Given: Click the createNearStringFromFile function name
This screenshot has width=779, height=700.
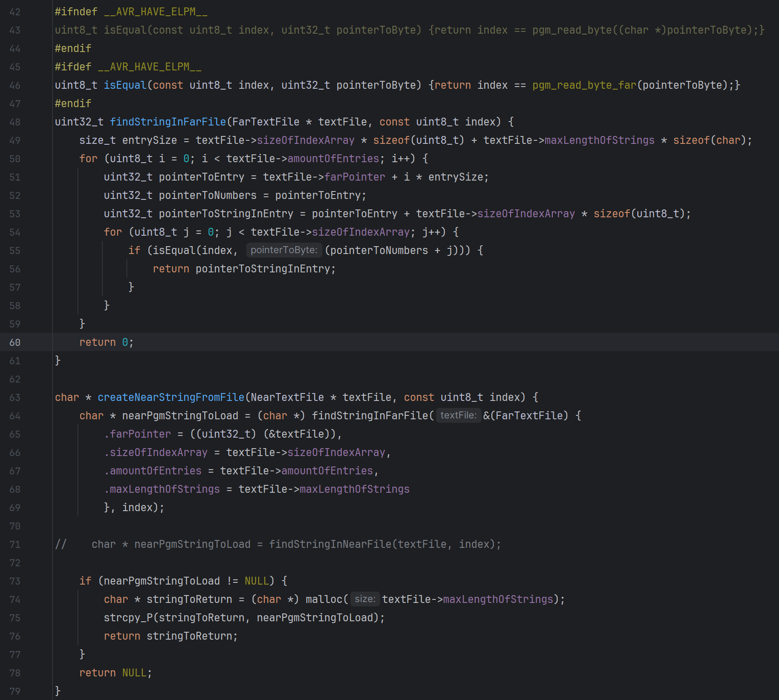Looking at the screenshot, I should click(171, 397).
